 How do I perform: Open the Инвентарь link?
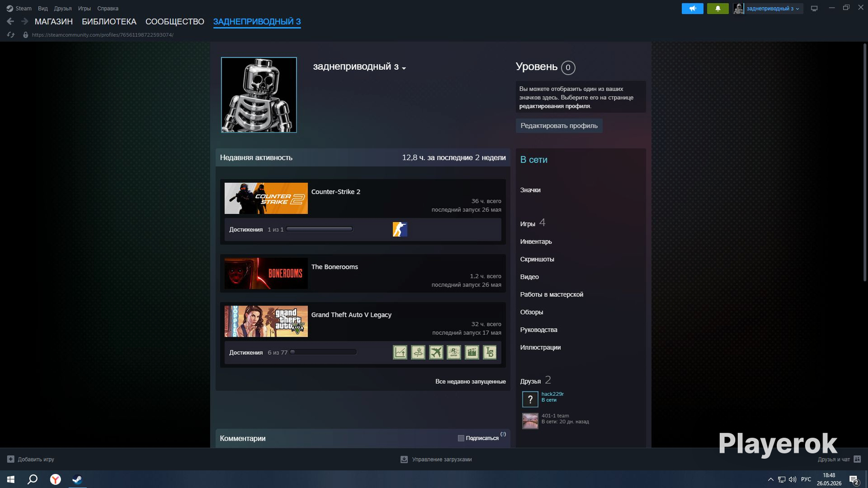(x=536, y=242)
